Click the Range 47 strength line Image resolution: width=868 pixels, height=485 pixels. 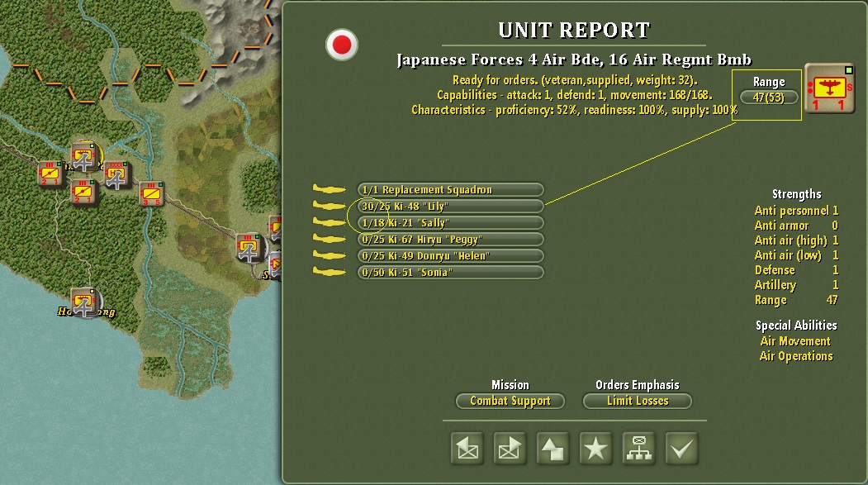click(796, 300)
